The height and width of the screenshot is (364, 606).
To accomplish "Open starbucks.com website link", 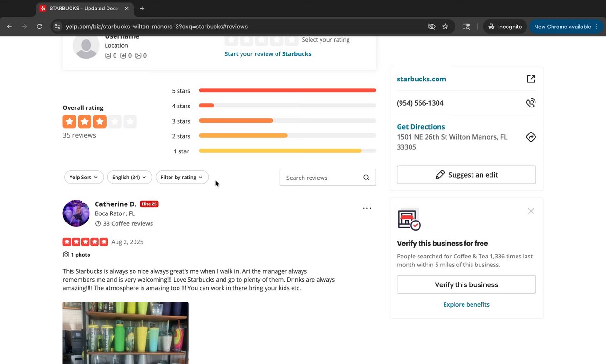I will pyautogui.click(x=421, y=79).
